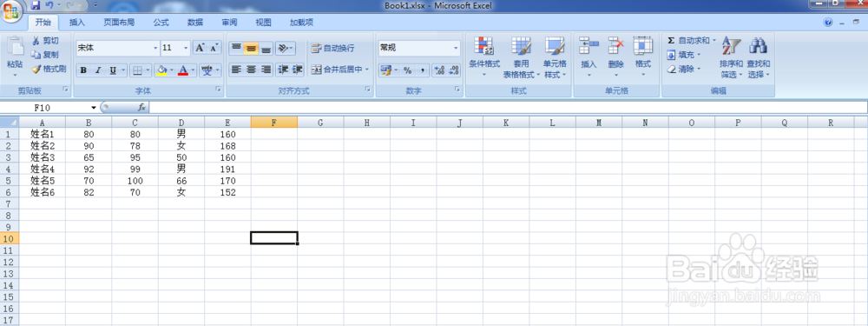Screen dimensions: 868x326
Task: Switch to the 插入 ribbon tab
Action: [x=77, y=23]
